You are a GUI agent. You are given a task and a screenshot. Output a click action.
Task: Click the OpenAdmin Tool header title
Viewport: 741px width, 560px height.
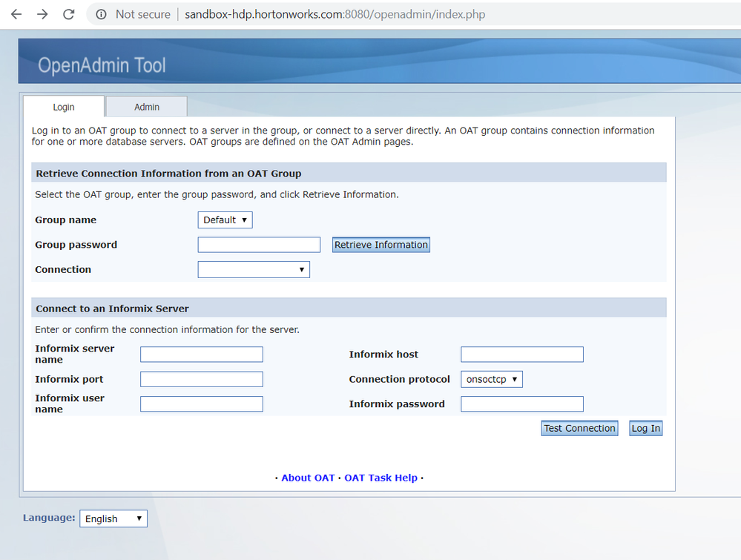click(x=102, y=65)
